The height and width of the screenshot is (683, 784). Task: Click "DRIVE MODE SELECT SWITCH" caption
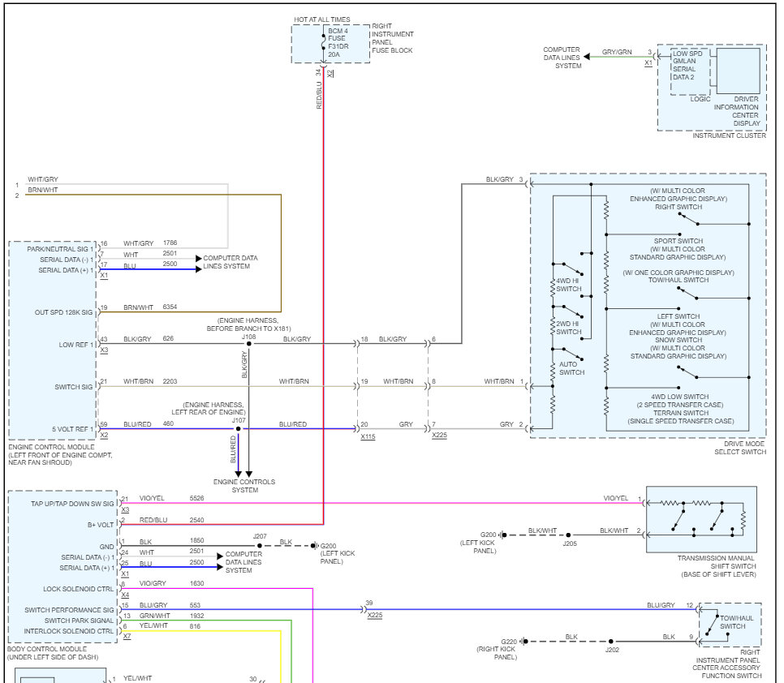tap(740, 448)
